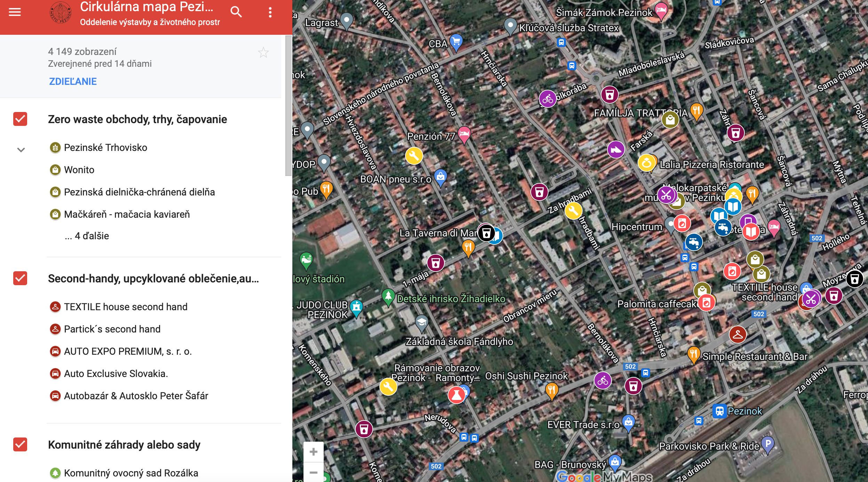Click Lagrast gray location pin
This screenshot has height=482, width=868.
[x=346, y=21]
